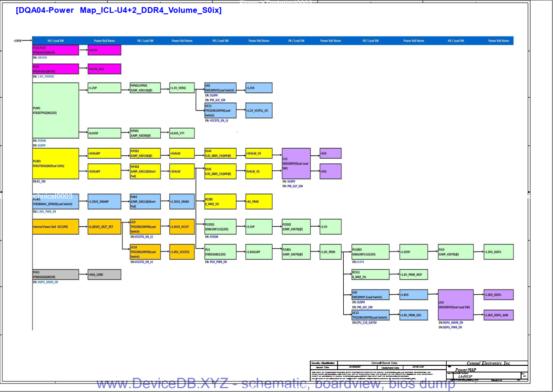Click the orange Internal Power Rail VCC1P05 box
This screenshot has width=553, height=392.
pos(55,227)
